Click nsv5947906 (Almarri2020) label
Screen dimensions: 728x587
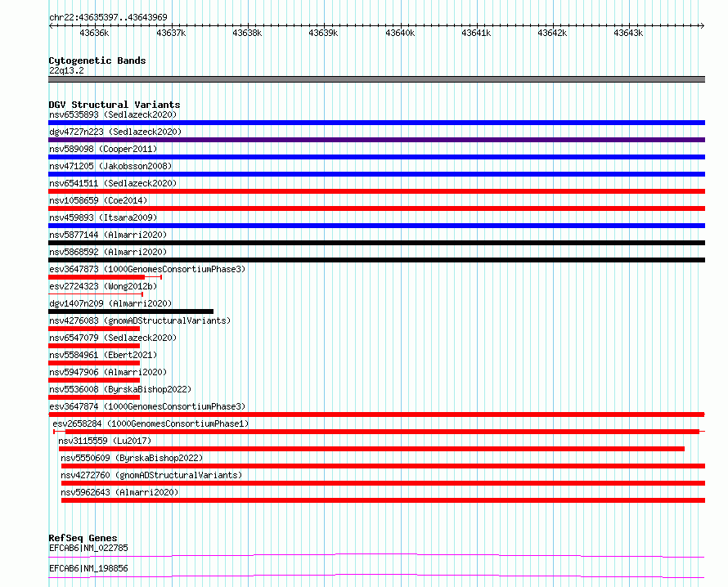(x=108, y=372)
